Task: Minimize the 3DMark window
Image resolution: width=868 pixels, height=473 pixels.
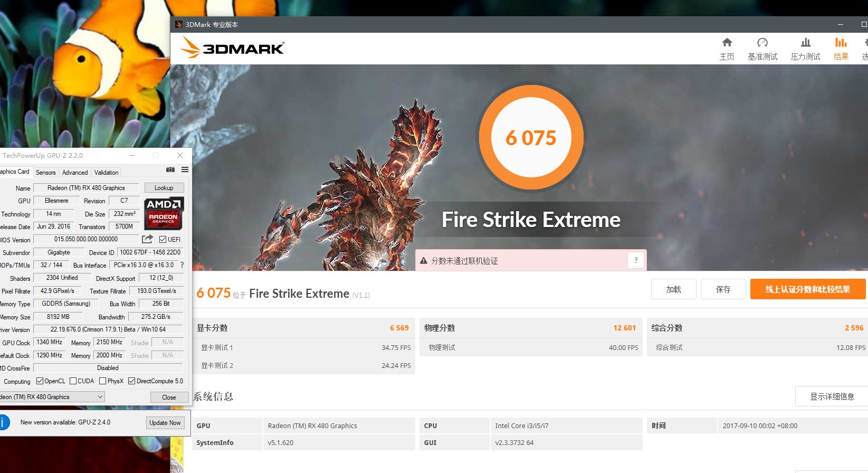Action: point(841,24)
